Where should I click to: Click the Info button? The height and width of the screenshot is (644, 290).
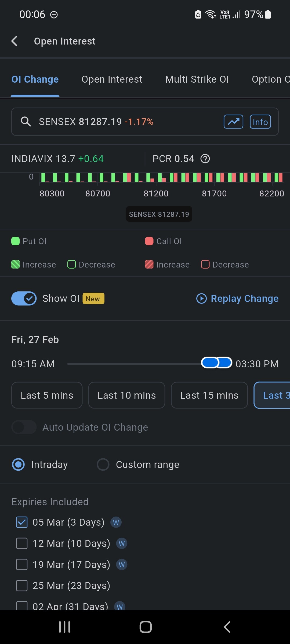point(260,122)
